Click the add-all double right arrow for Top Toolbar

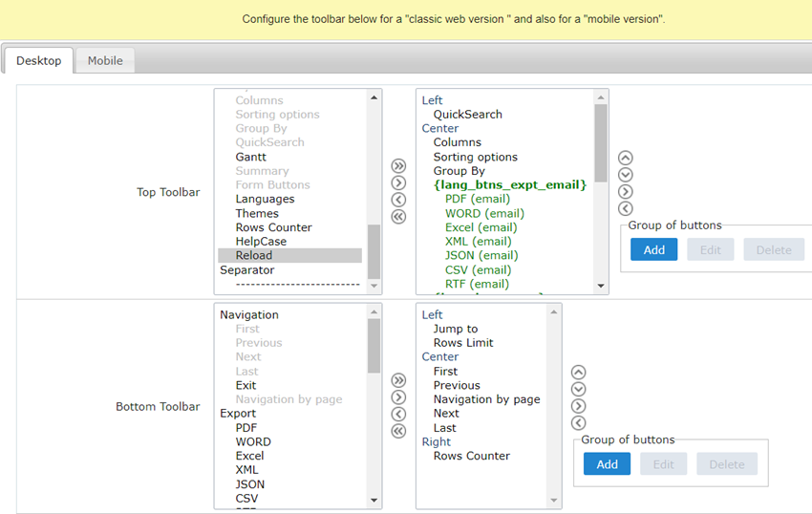tap(398, 166)
